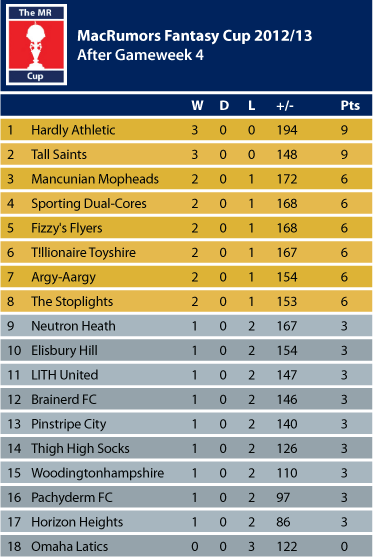
Task: Click The Stoplights team name
Action: (72, 302)
